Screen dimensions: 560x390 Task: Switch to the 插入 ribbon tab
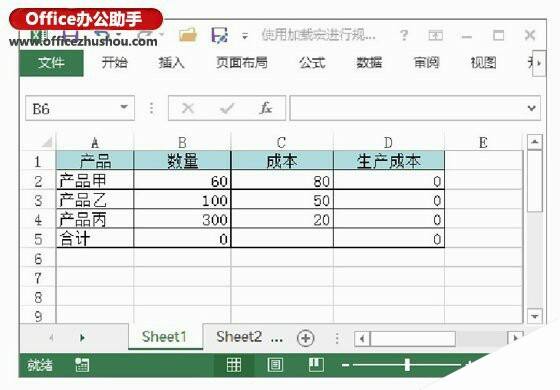171,63
